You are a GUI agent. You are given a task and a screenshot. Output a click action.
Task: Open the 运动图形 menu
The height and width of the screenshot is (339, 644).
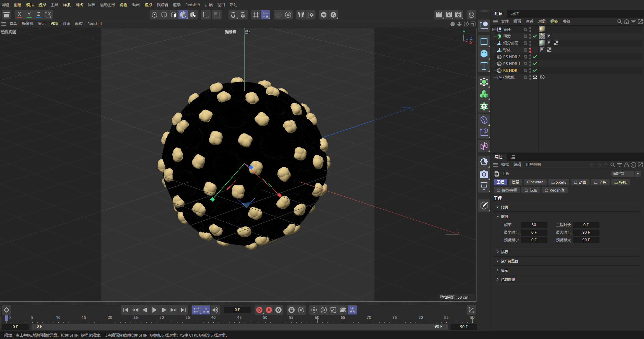[x=108, y=5]
